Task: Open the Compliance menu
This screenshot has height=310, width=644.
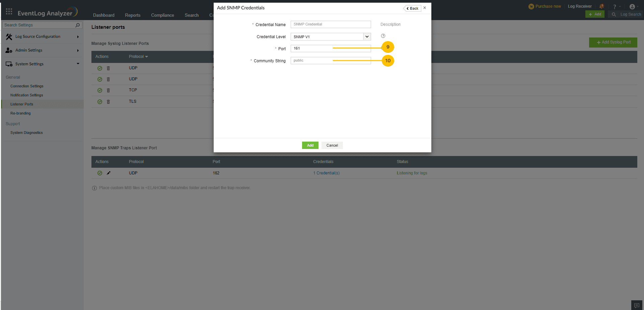Action: [x=162, y=15]
